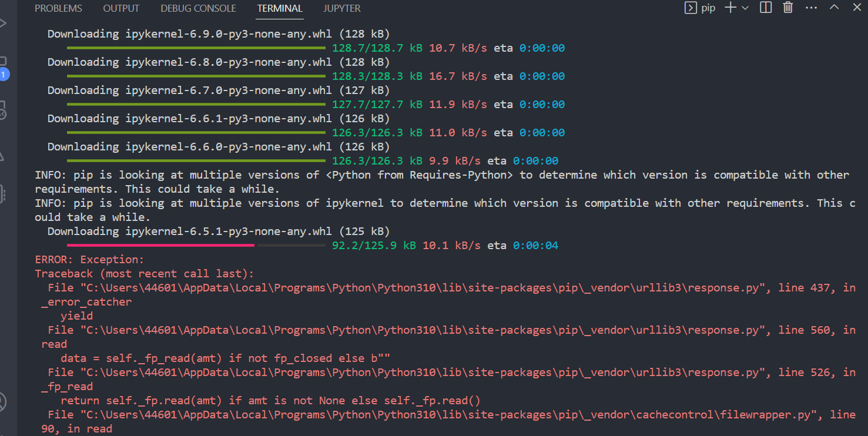Click the blue notification badge showing 1
868x436 pixels.
pyautogui.click(x=6, y=75)
